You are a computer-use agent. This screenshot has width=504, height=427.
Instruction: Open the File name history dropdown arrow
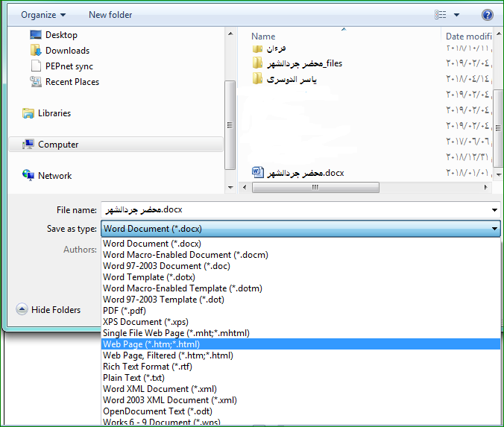494,210
